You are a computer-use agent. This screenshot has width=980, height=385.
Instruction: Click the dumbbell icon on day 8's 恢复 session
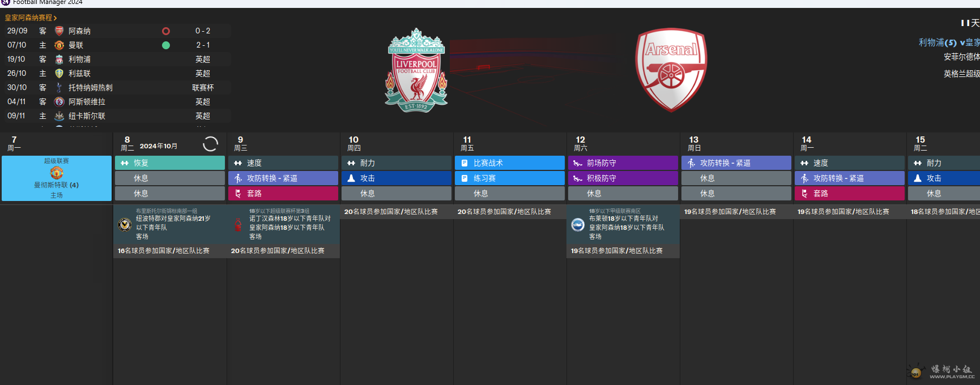tap(125, 163)
